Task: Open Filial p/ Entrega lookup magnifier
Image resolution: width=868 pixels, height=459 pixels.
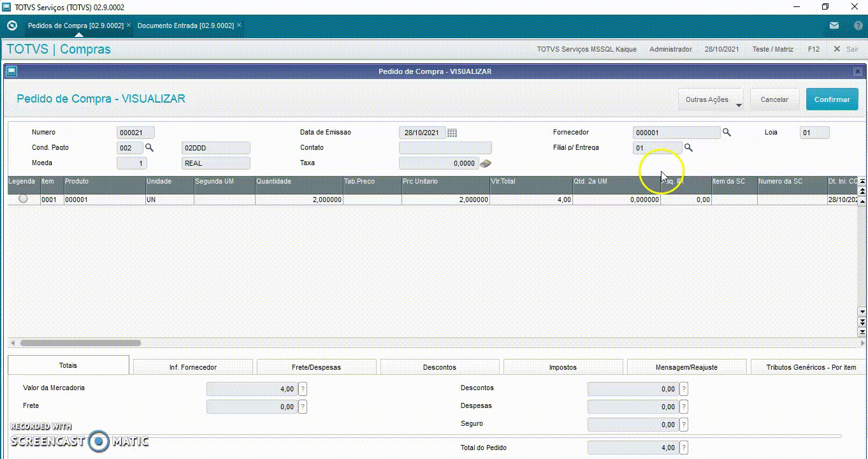Action: click(688, 148)
